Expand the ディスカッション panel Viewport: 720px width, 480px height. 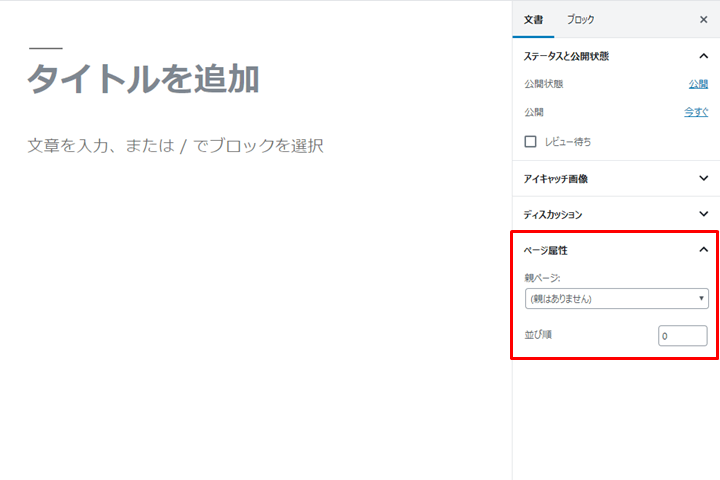[x=616, y=215]
